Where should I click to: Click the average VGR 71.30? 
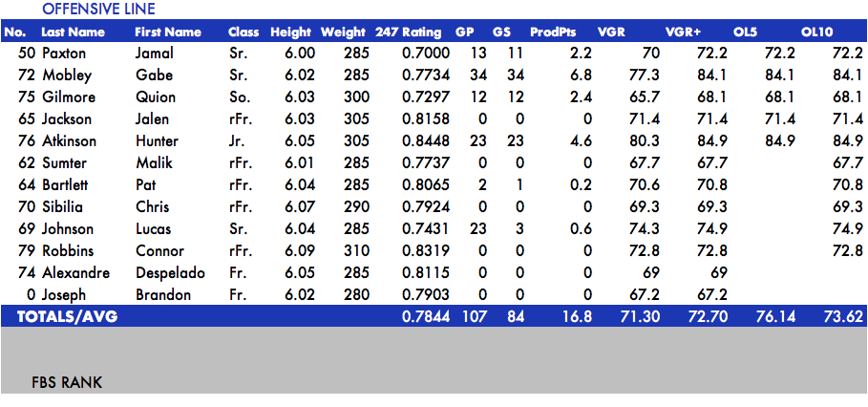coord(641,317)
